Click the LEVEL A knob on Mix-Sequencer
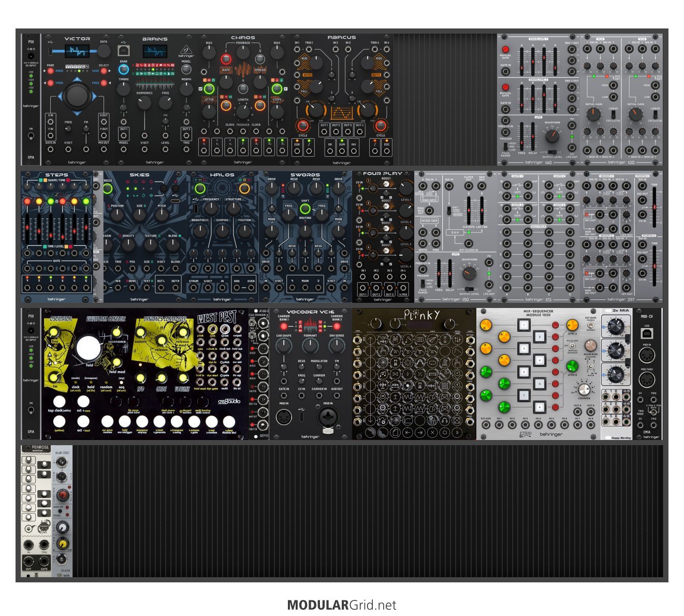Image resolution: width=684 pixels, height=616 pixels. click(x=572, y=325)
